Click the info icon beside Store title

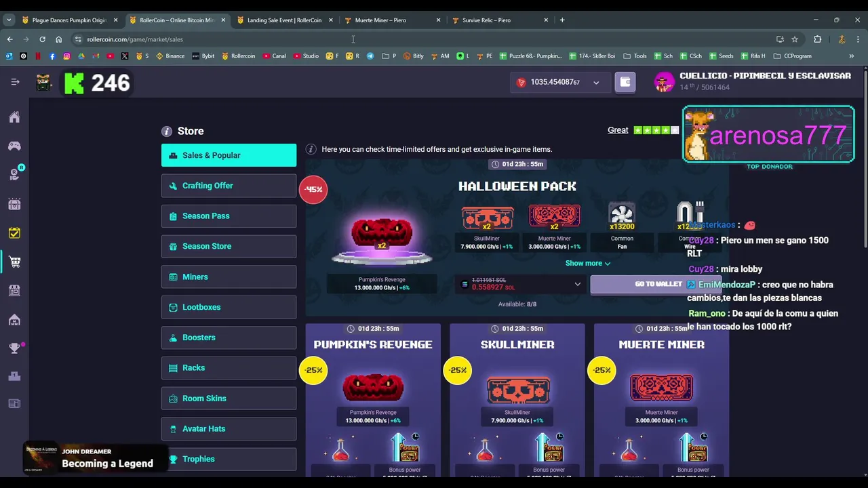pos(167,131)
